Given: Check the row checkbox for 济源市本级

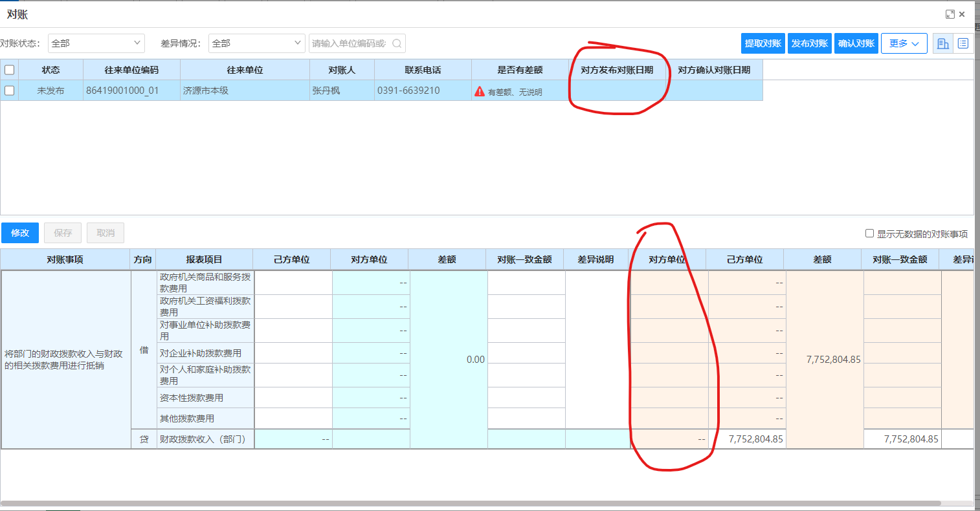Looking at the screenshot, I should point(10,91).
